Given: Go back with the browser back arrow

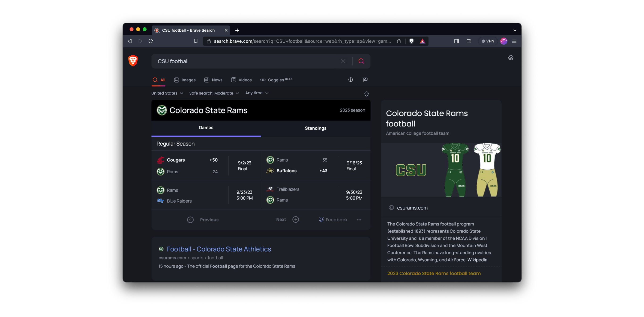Looking at the screenshot, I should pos(130,41).
